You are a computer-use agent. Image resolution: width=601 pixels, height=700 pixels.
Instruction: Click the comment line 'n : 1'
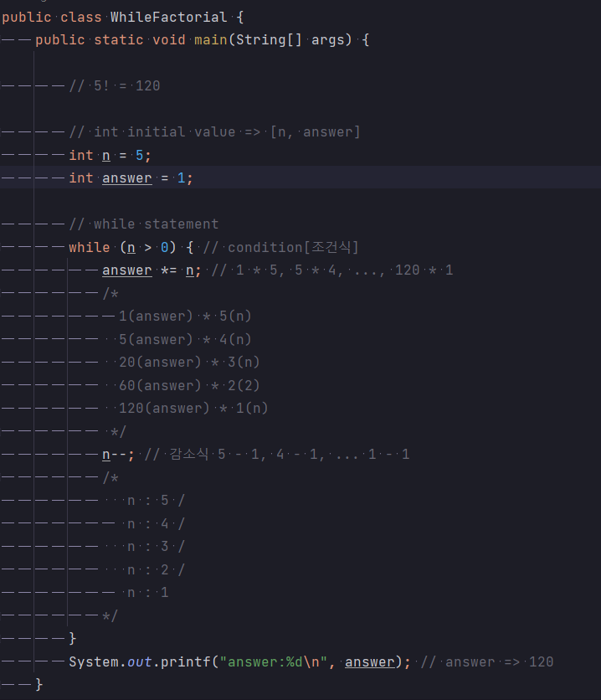147,593
